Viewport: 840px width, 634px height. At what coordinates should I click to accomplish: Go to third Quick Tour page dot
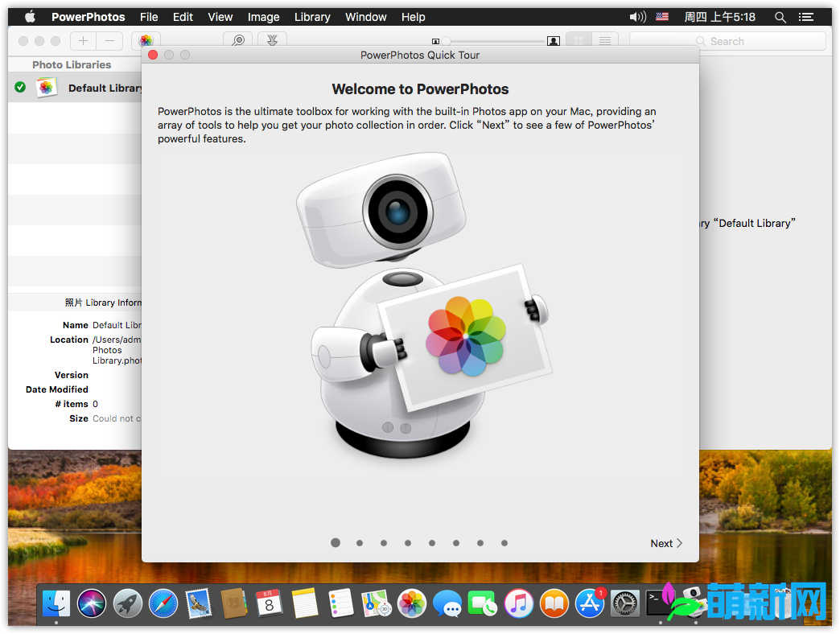tap(384, 543)
